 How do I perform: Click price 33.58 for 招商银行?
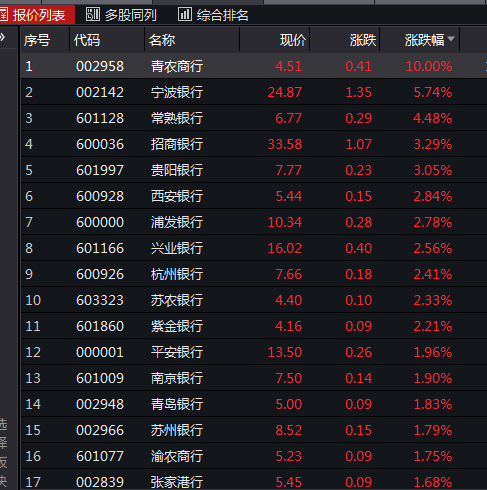tap(285, 144)
